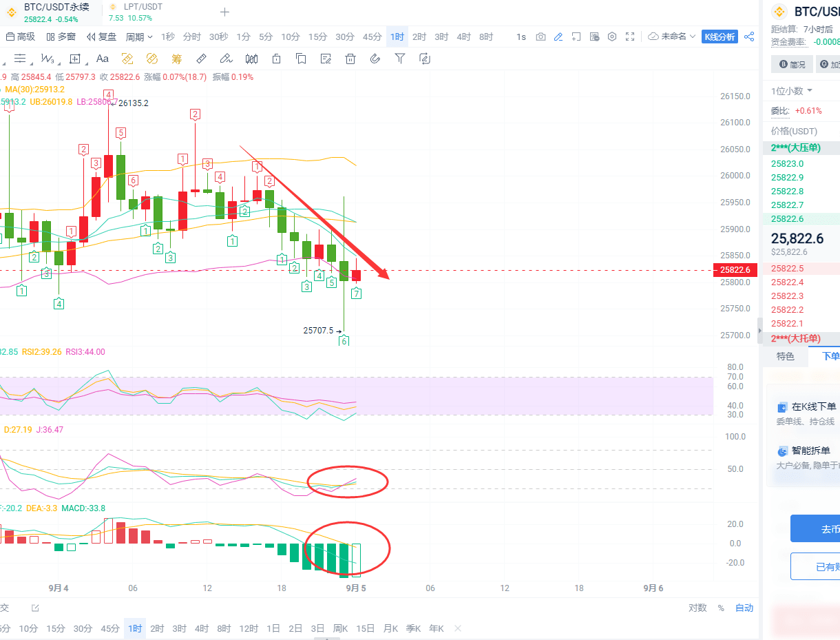The width and height of the screenshot is (840, 640).
Task: Add a new chart tab with plus icon
Action: tap(224, 12)
